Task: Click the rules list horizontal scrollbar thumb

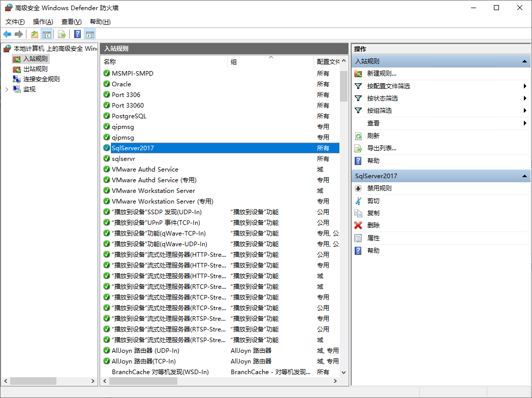Action: pos(143,381)
